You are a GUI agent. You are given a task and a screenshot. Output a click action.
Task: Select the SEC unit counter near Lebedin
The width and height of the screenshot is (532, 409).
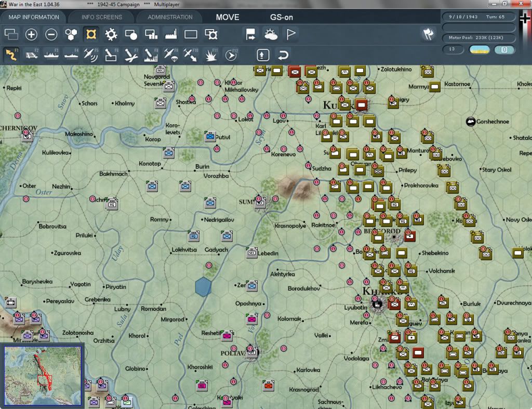pyautogui.click(x=252, y=253)
